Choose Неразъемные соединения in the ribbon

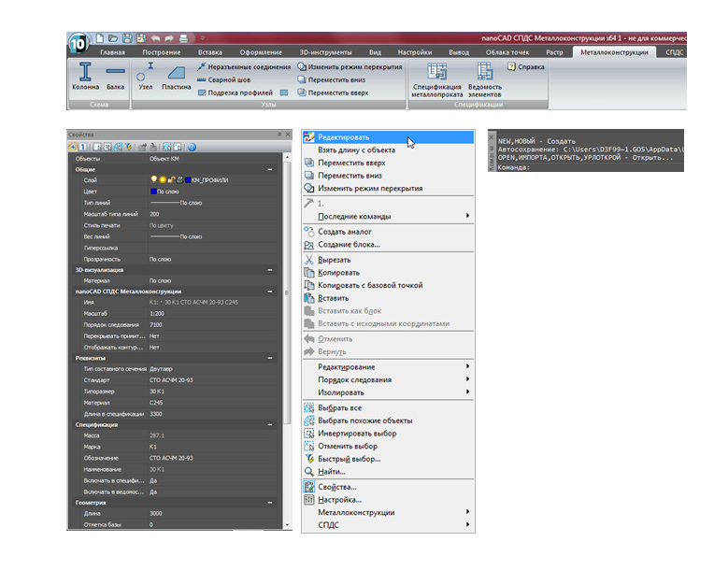pos(244,67)
